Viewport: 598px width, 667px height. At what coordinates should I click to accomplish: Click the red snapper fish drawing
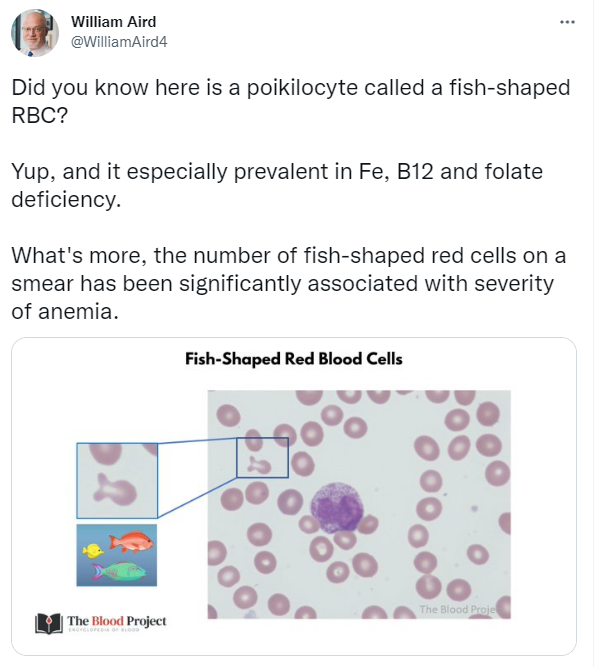(131, 542)
